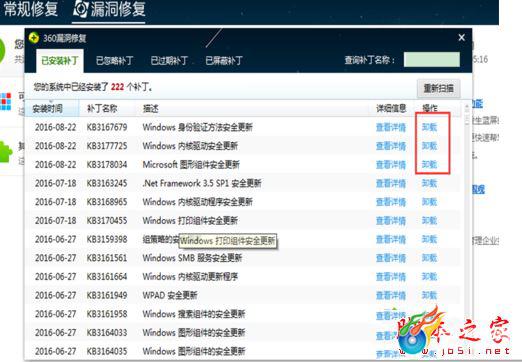Click the 漏洞修复 tab shield icon
Viewport: 522px width, 362px height.
[x=80, y=9]
